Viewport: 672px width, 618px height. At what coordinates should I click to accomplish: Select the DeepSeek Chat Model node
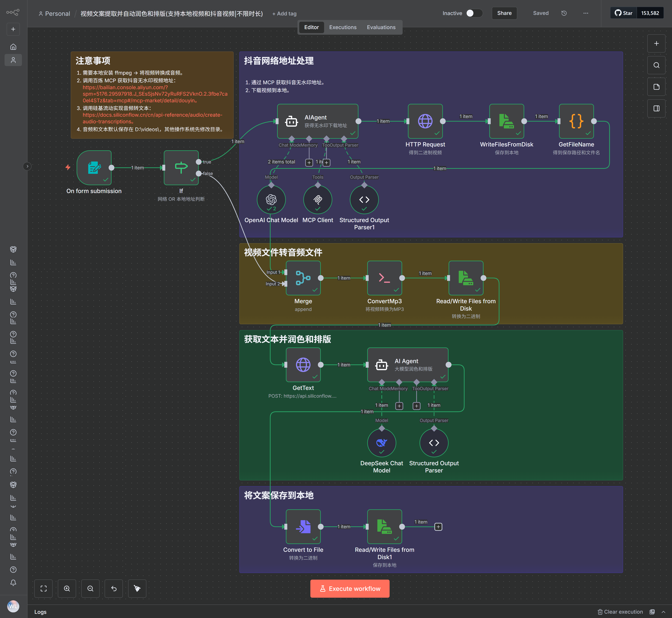[382, 443]
